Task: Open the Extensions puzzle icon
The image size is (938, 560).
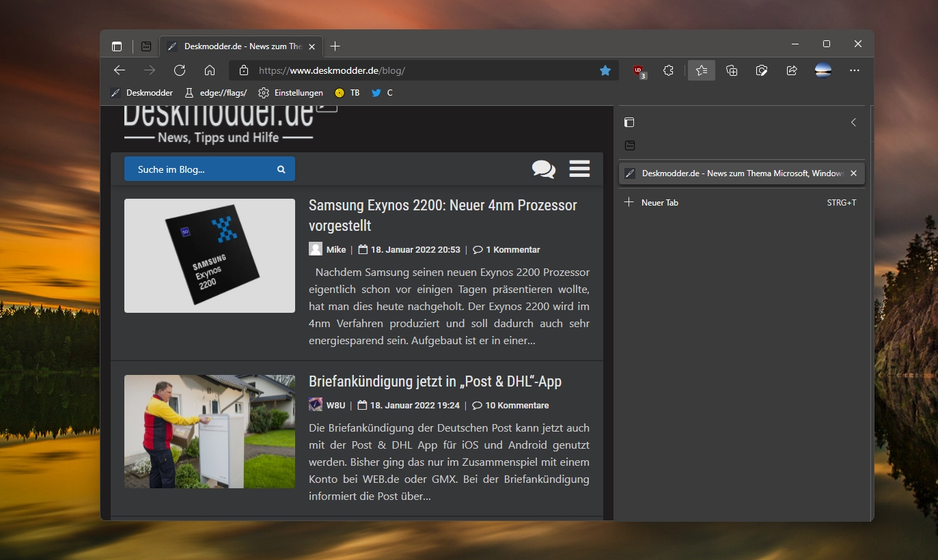Action: (669, 70)
